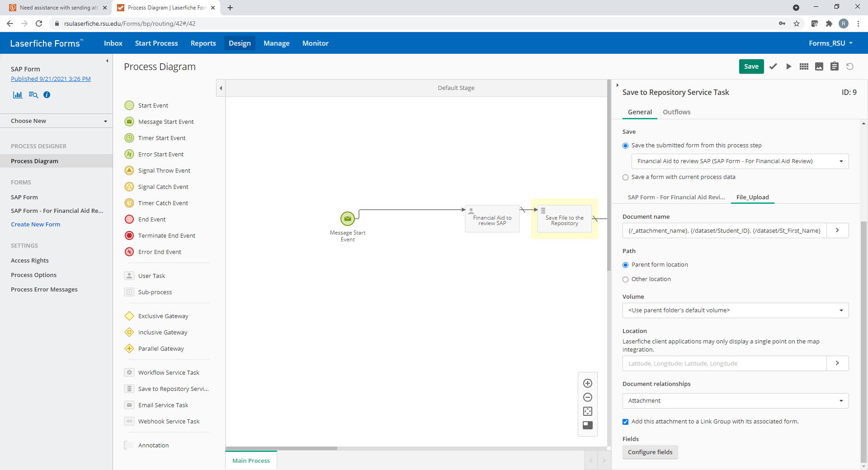This screenshot has height=470, width=868.
Task: Click the 'Create New Form' link
Action: click(x=35, y=225)
